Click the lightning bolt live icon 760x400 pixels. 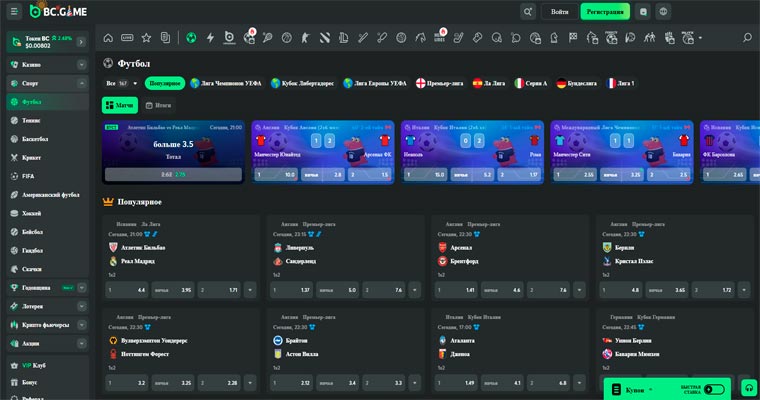(210, 38)
